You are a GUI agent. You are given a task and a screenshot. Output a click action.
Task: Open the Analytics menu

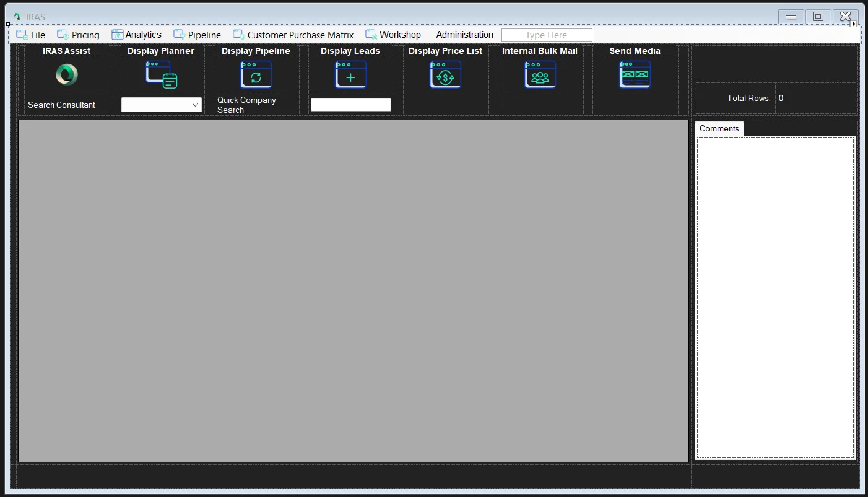click(137, 35)
